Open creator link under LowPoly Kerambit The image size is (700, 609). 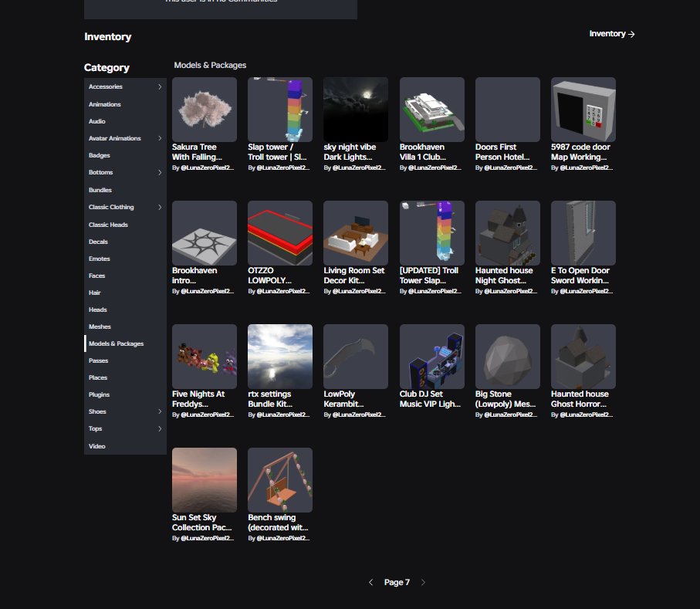tap(359, 414)
